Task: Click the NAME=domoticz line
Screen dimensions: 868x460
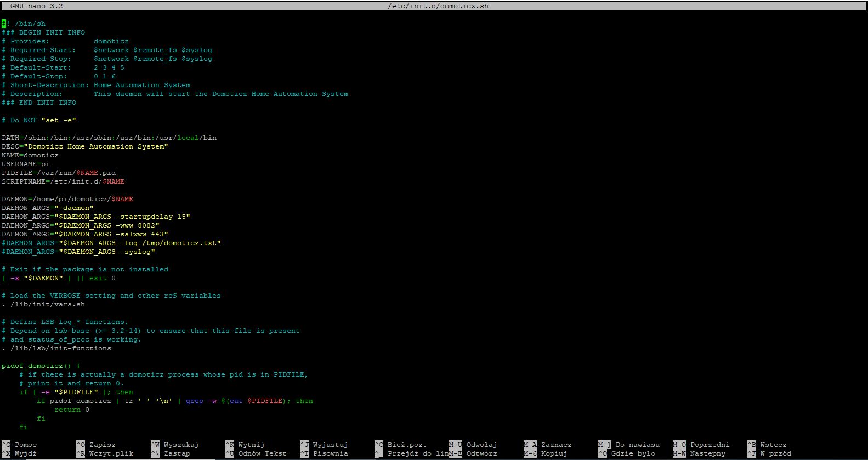Action: pos(30,155)
